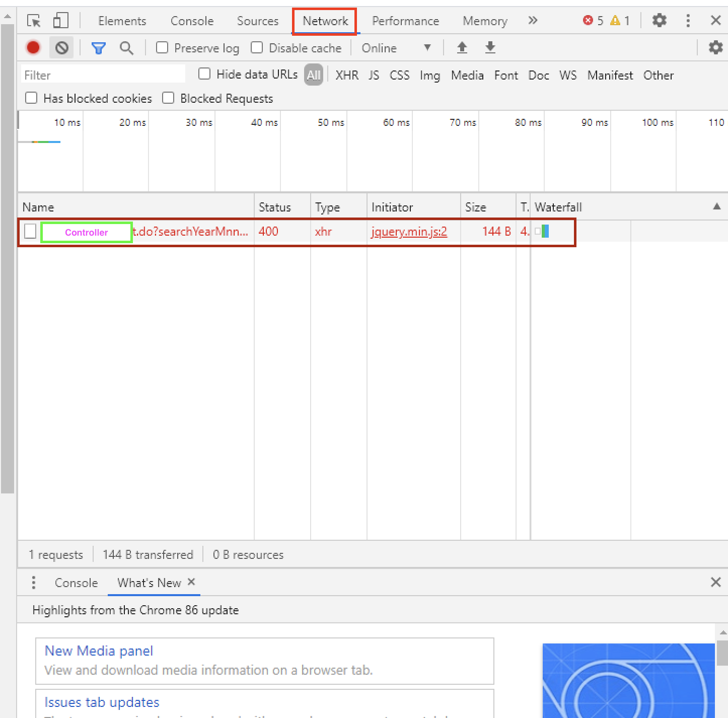The width and height of the screenshot is (728, 718).
Task: Open network search magnifier
Action: click(x=126, y=48)
